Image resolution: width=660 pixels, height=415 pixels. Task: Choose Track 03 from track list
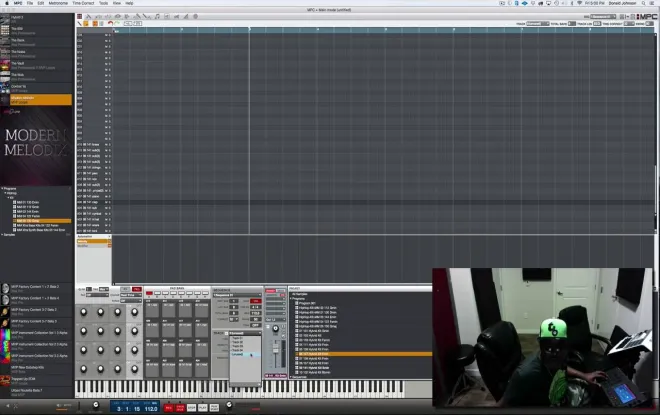tap(245, 346)
